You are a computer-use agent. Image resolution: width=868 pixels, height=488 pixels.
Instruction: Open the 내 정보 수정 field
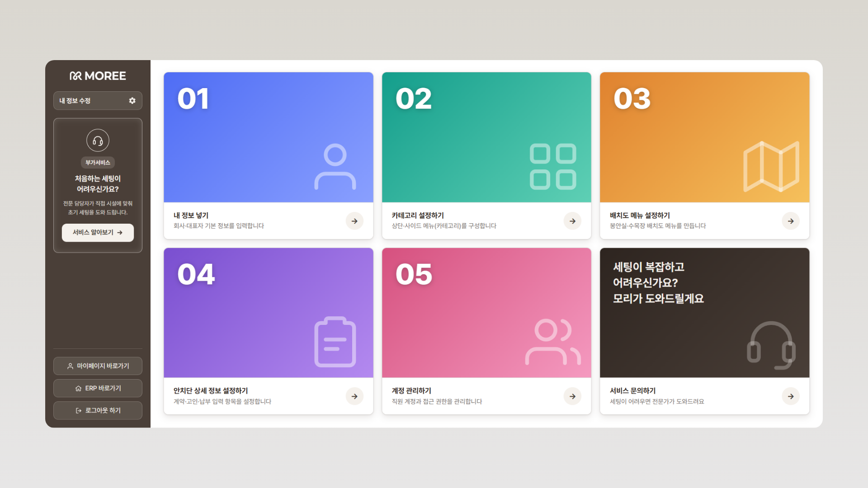tap(98, 101)
